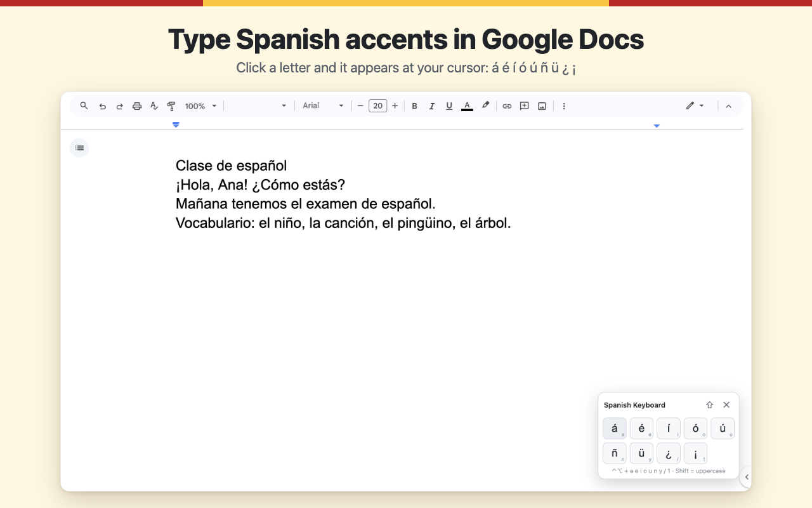The height and width of the screenshot is (508, 812).
Task: Click the font size field showing 20
Action: (377, 106)
